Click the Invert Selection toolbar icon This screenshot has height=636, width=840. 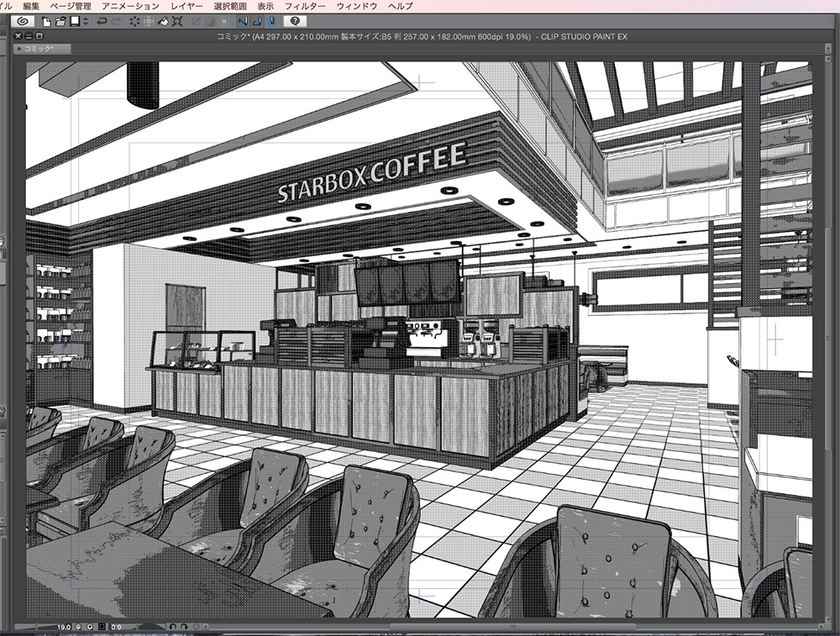(x=210, y=22)
